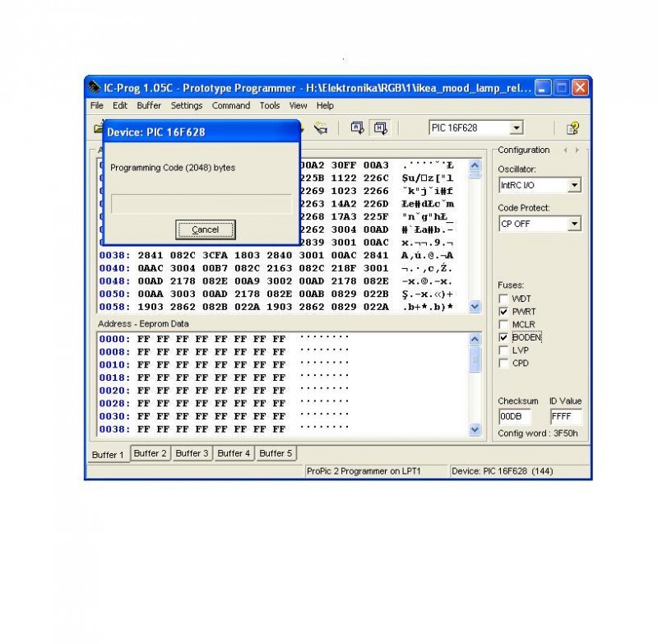Viewport: 658px width, 644px height.
Task: Click the code view scroll-down arrow
Action: (x=475, y=306)
